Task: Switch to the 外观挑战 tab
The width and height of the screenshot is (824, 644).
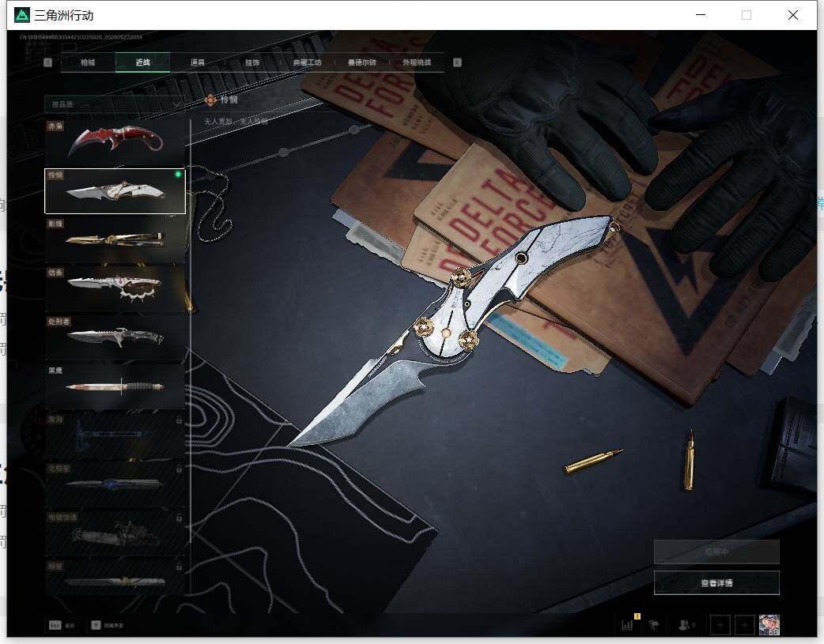Action: (x=417, y=62)
